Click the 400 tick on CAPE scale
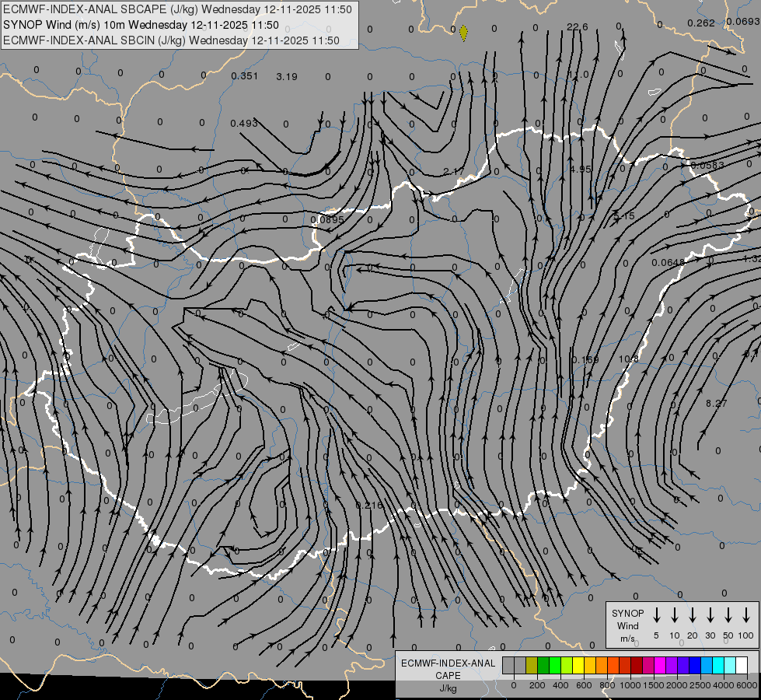761x700 pixels. point(560,685)
